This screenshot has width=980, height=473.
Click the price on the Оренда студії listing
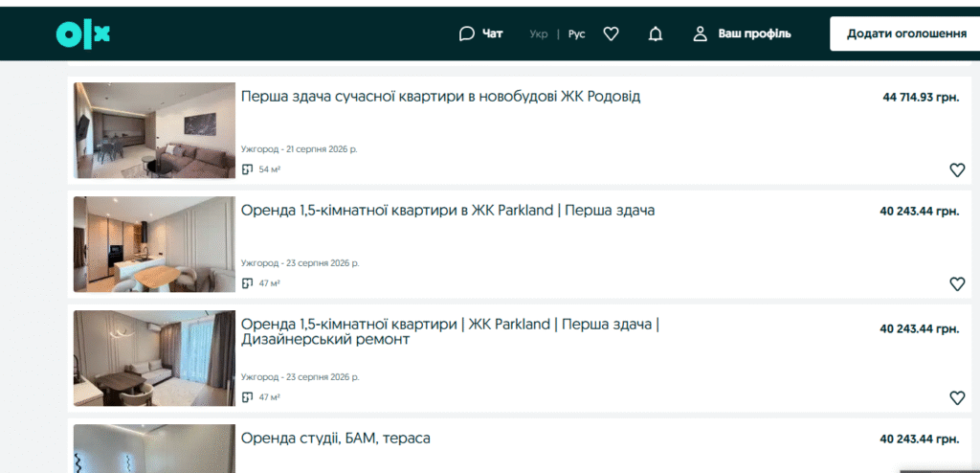pos(920,439)
